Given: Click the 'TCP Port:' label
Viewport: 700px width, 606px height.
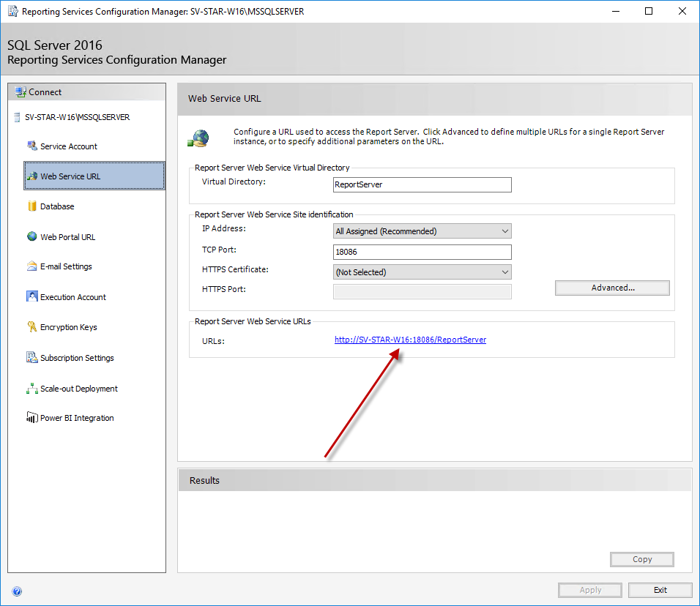Looking at the screenshot, I should 219,250.
